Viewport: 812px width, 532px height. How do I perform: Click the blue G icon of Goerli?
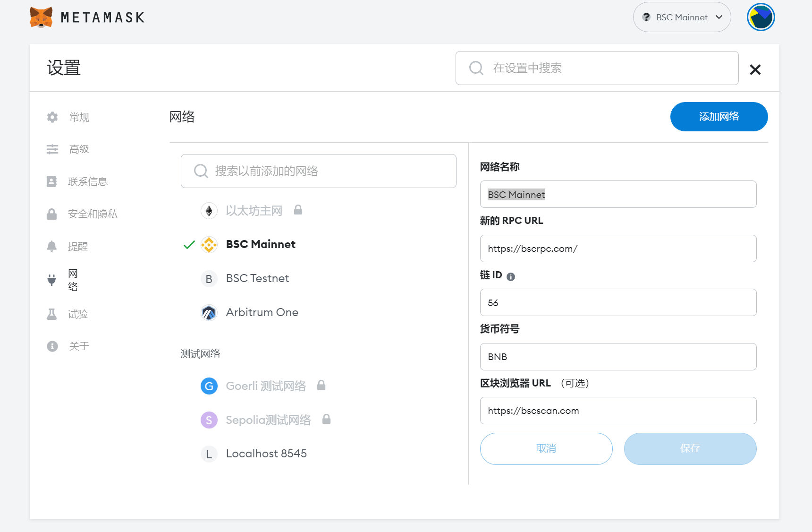[x=209, y=386]
